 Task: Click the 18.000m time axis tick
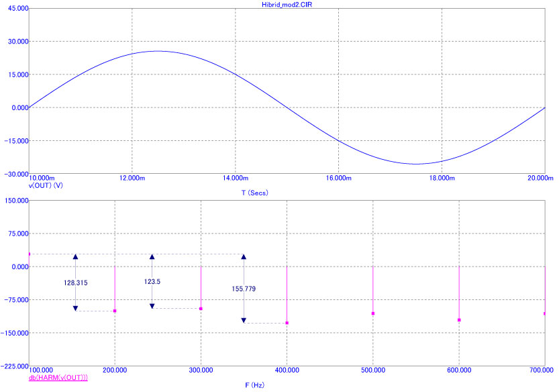442,178
